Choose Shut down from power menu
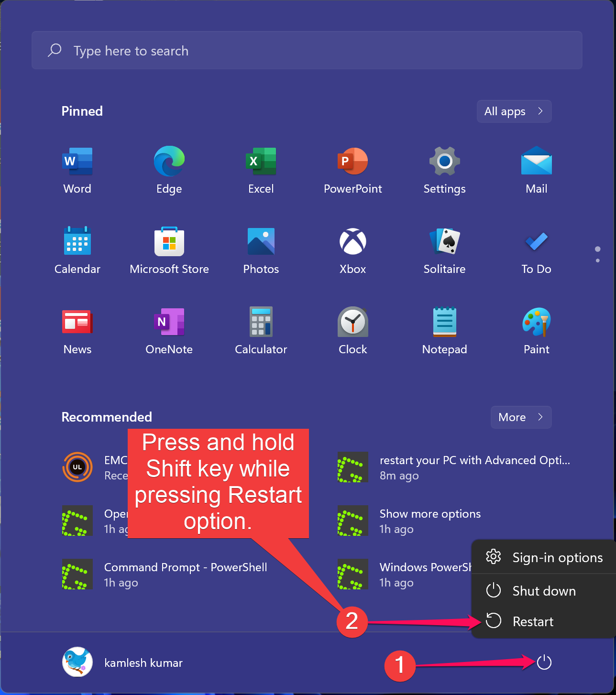Viewport: 616px width, 695px height. point(544,591)
